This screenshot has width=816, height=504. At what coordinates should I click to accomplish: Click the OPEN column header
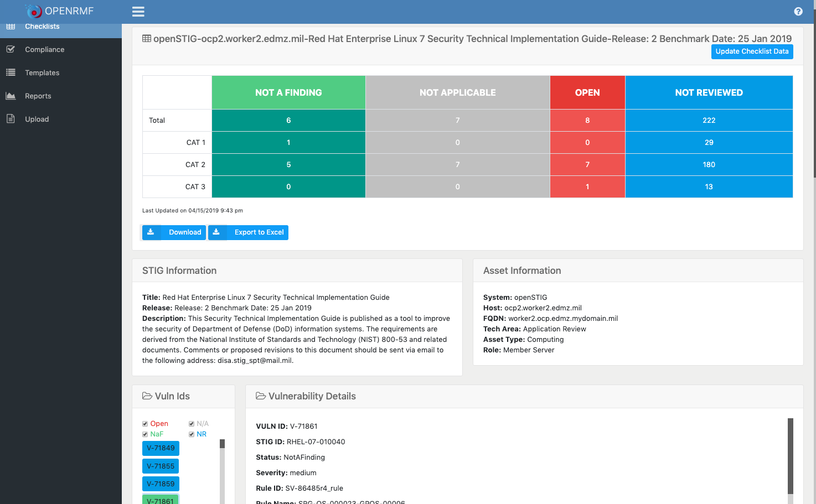587,92
